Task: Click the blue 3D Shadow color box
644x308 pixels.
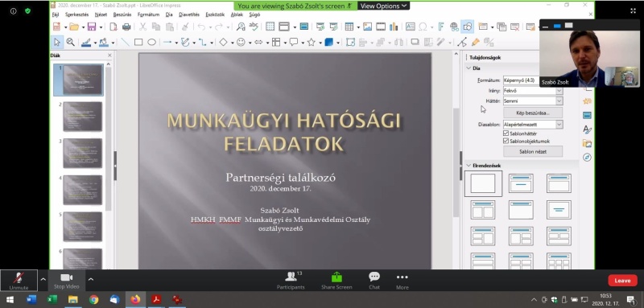Action: pos(329,42)
